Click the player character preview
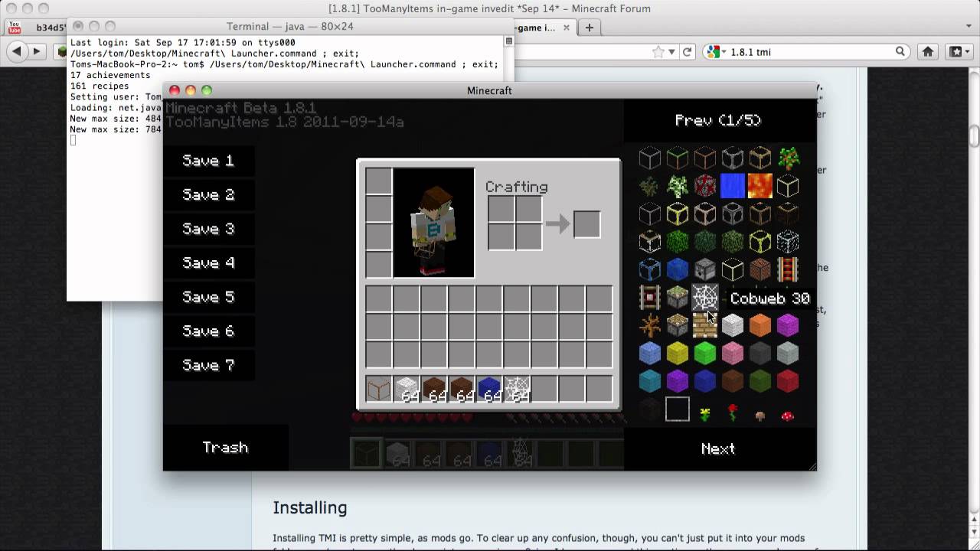Screen dimensions: 980x551 coord(434,223)
